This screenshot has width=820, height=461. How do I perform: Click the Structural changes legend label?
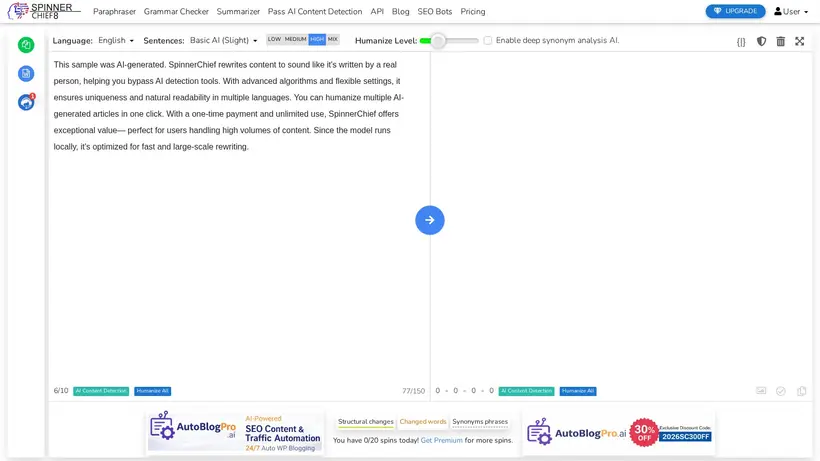366,422
